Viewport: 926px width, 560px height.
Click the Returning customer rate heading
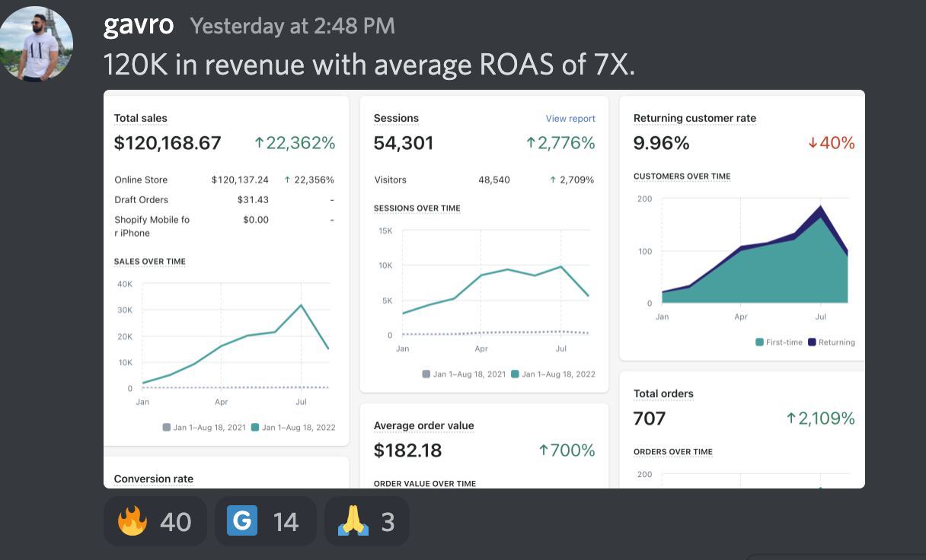694,118
